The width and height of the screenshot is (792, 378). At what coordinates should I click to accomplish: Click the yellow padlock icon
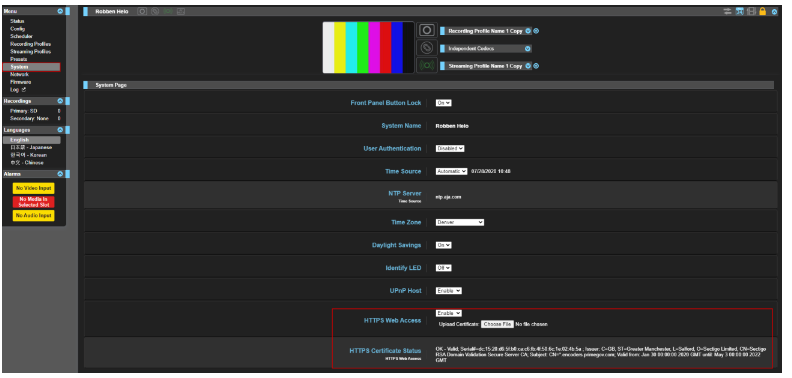[x=763, y=11]
